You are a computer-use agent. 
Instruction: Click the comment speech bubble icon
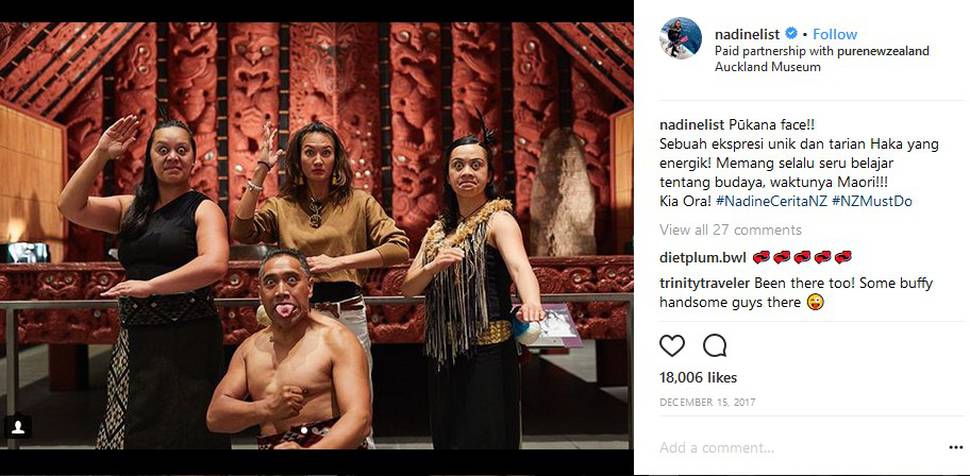[x=715, y=345]
